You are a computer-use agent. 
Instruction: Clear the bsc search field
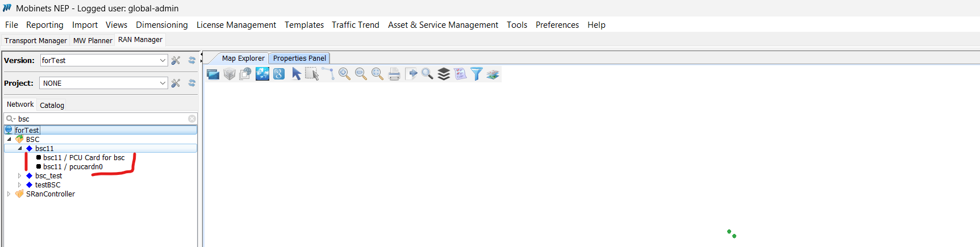coord(192,119)
